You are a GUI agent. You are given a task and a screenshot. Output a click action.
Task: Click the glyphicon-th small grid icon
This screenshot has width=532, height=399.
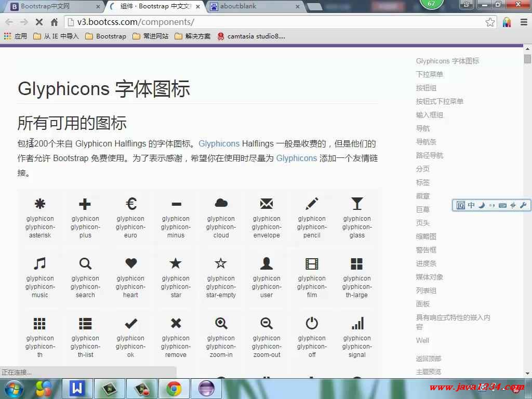pos(39,324)
